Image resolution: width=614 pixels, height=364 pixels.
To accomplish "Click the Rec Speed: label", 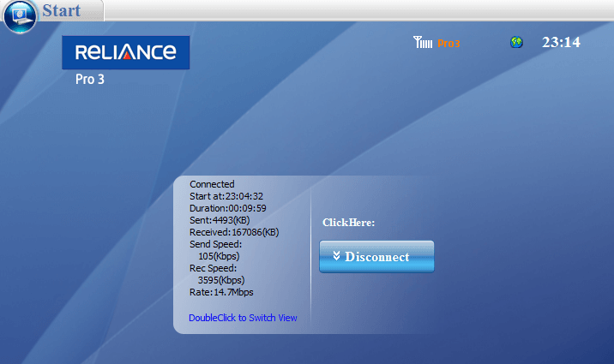I will pos(213,268).
